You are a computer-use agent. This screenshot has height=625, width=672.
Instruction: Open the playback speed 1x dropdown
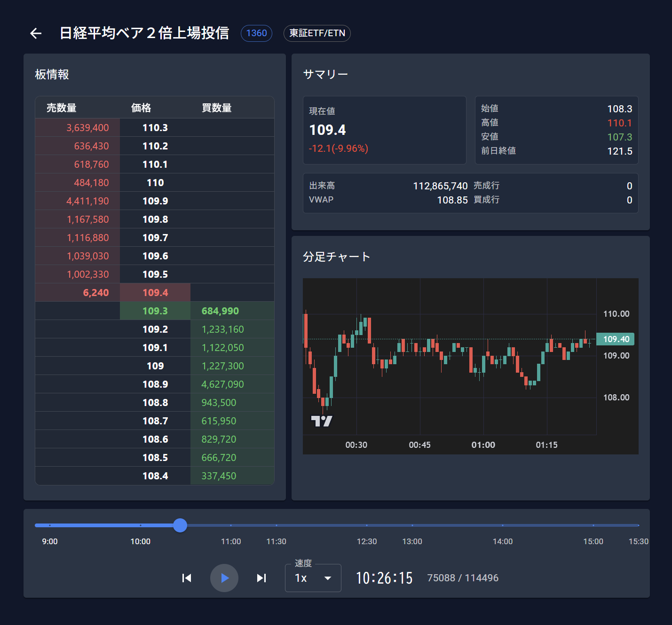coord(313,578)
